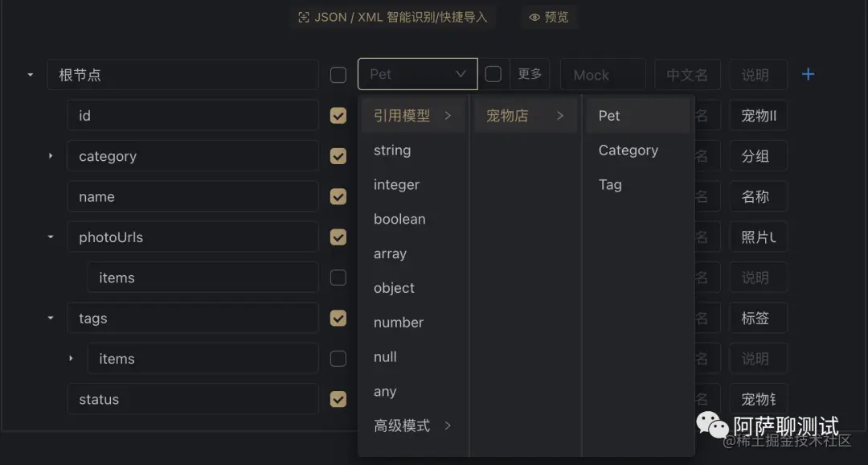Click the 更多 button
The height and width of the screenshot is (465, 868).
pyautogui.click(x=530, y=74)
